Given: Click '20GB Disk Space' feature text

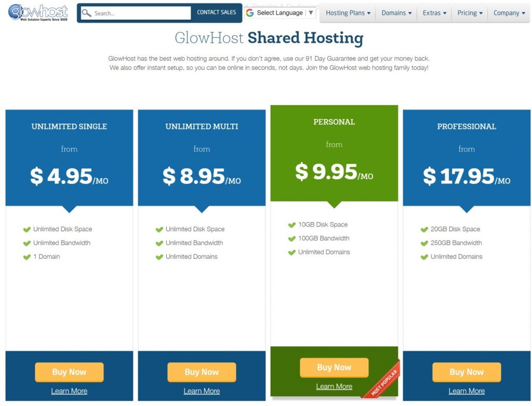Looking at the screenshot, I should [455, 229].
